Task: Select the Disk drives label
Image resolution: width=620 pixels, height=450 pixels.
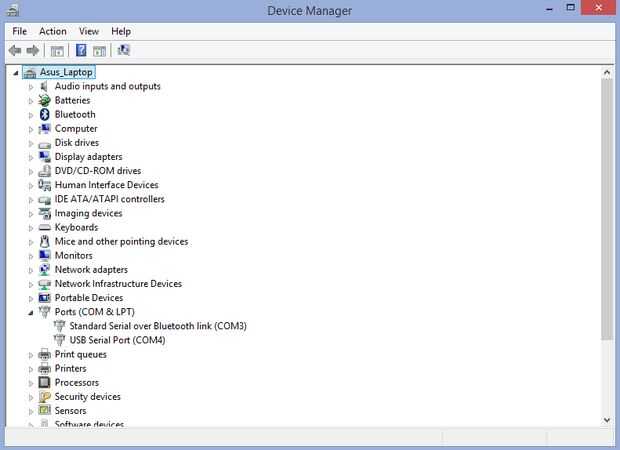Action: click(x=77, y=143)
